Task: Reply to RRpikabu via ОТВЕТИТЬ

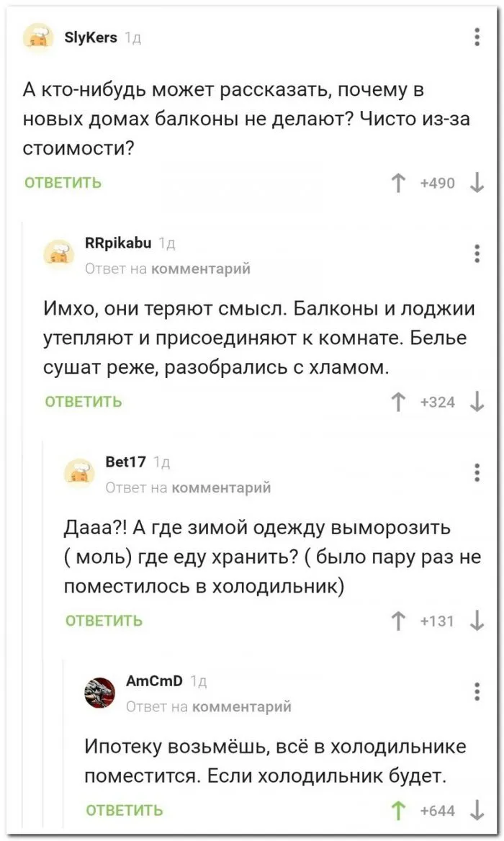Action: coord(84,402)
